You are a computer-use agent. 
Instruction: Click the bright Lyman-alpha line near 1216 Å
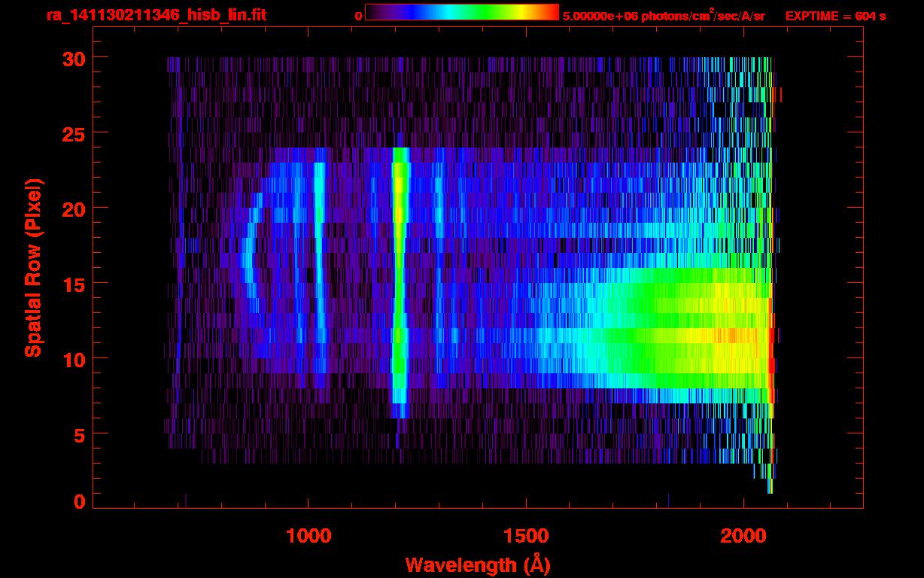coord(400,282)
